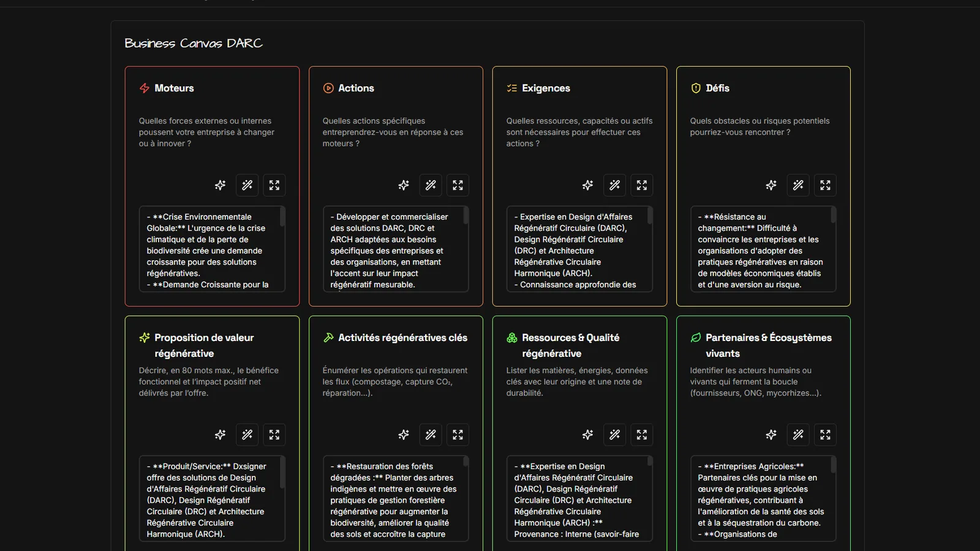Click the magic wand button in Actions
This screenshot has height=551, width=980.
(431, 185)
